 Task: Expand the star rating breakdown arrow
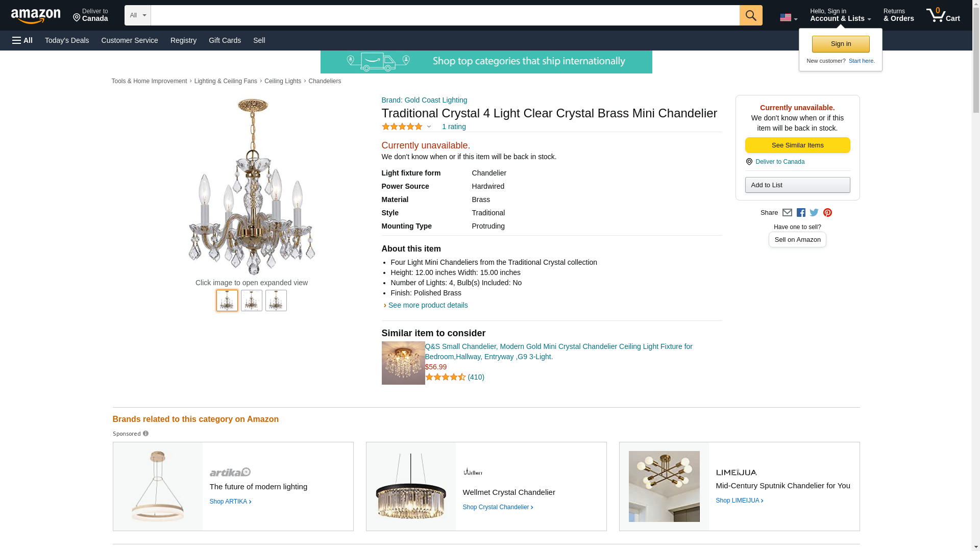point(429,127)
